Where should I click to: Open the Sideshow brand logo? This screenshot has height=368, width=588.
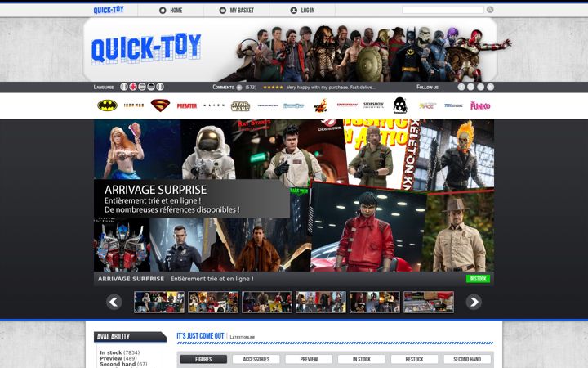[x=373, y=105]
